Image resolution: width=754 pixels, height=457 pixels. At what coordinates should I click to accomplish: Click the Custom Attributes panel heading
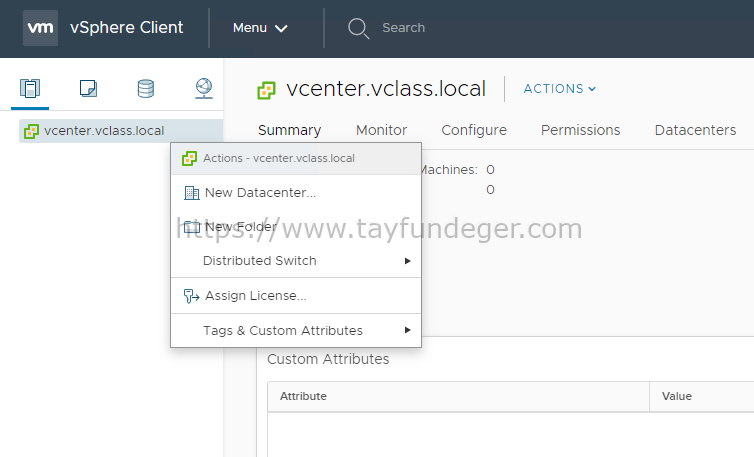(328, 359)
